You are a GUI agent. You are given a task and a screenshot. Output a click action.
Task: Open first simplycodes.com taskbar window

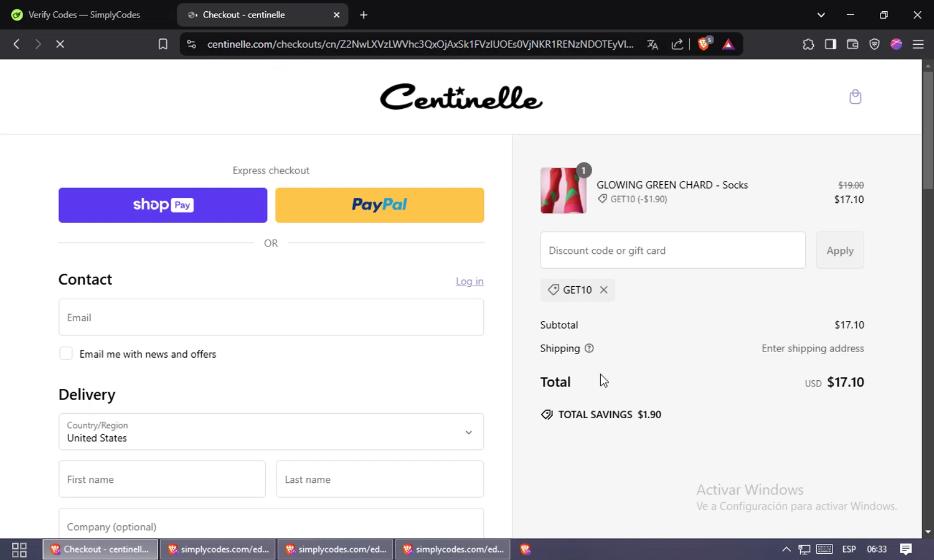(x=218, y=549)
